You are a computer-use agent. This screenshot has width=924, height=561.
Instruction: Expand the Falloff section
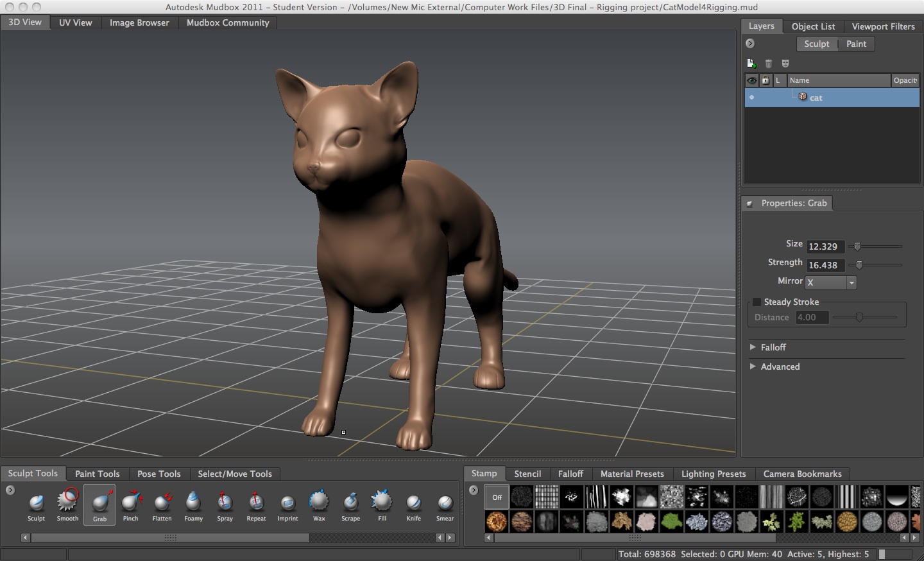pyautogui.click(x=753, y=347)
